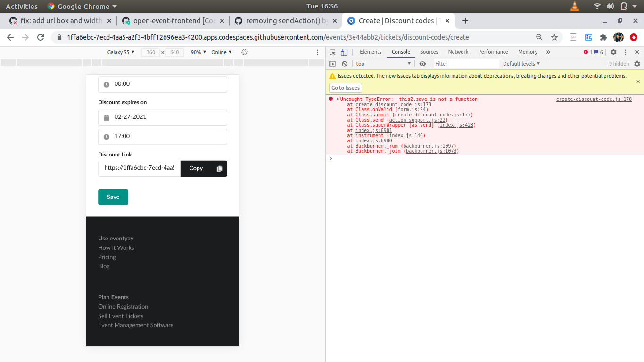644x362 pixels.
Task: Toggle the device emulation icon
Action: [344, 52]
